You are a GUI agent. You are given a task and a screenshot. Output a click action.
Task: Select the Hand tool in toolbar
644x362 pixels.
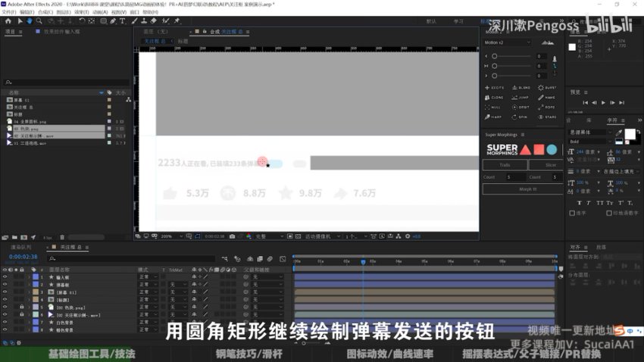(x=30, y=20)
